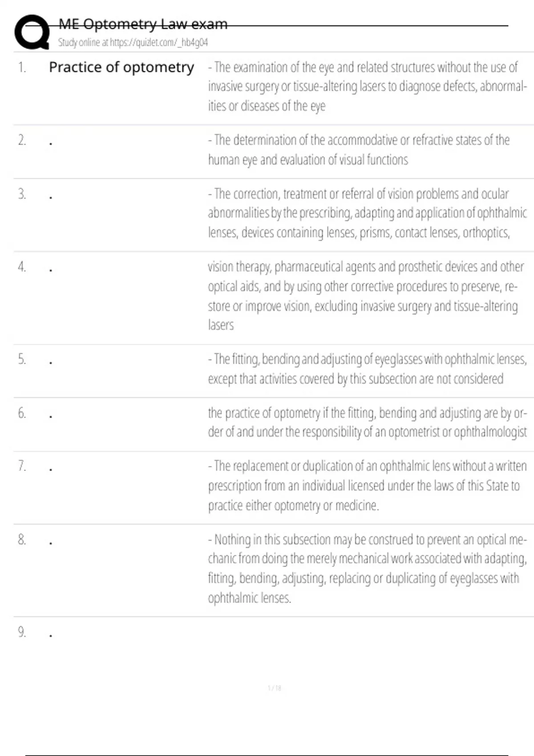Click the replacement or duplication of lens definition
The width and height of the screenshot is (534, 756).
point(367,486)
